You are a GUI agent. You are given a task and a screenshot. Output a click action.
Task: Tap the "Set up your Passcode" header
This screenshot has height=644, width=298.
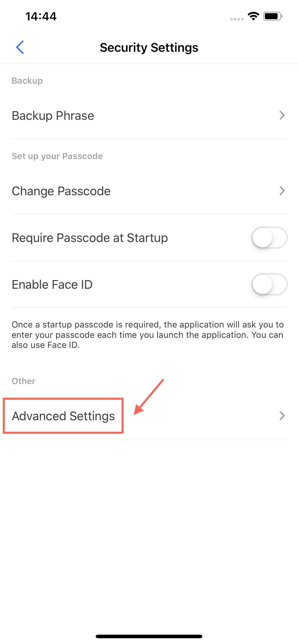point(57,156)
